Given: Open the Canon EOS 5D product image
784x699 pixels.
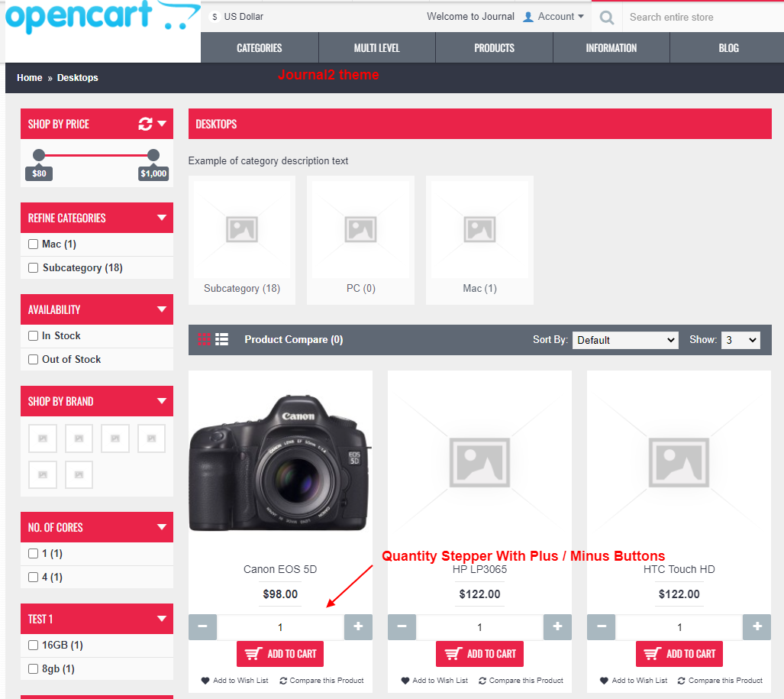Looking at the screenshot, I should (x=280, y=463).
